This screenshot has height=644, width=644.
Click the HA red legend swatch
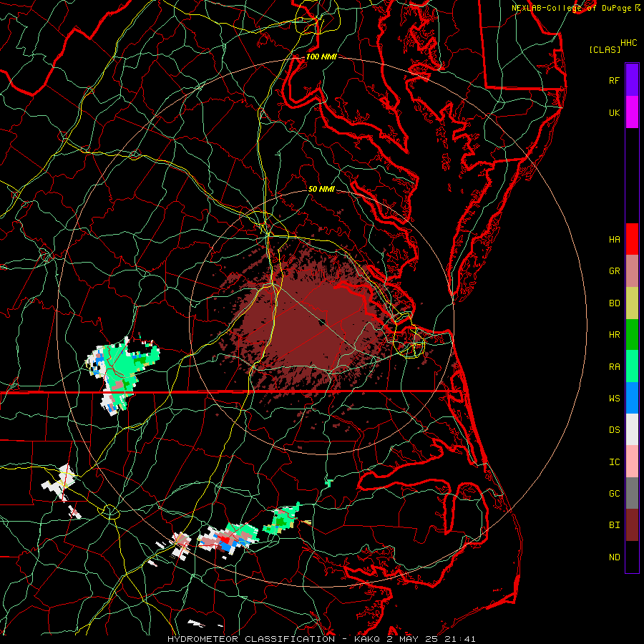(x=632, y=239)
